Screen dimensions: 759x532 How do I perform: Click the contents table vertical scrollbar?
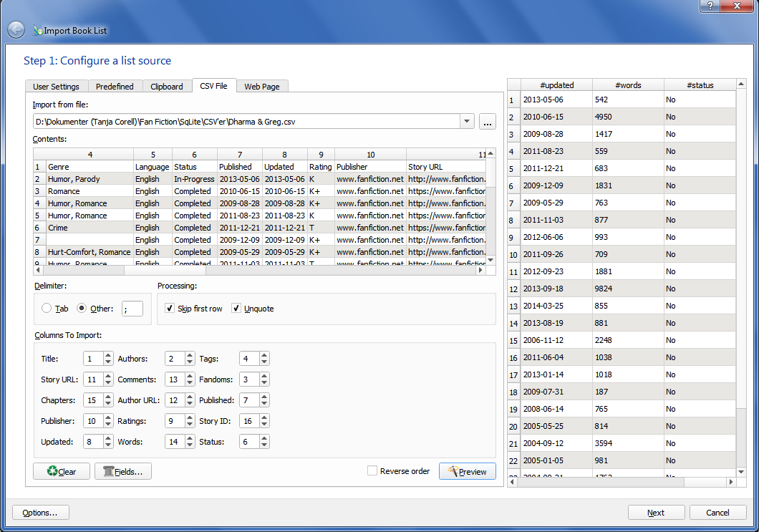click(x=490, y=206)
